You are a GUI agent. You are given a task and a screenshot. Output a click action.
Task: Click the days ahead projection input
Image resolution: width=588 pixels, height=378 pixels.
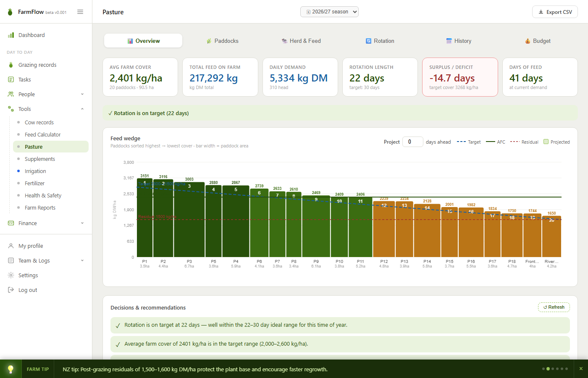point(413,142)
